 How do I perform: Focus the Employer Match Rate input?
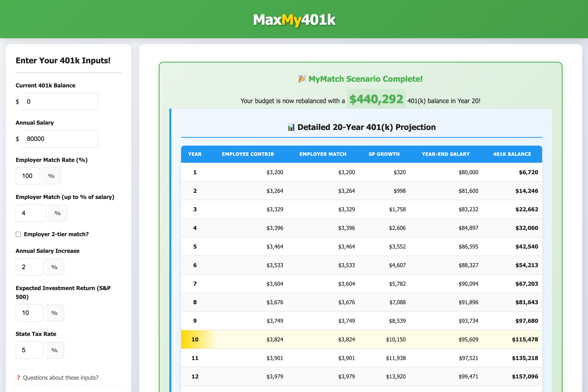(x=28, y=176)
